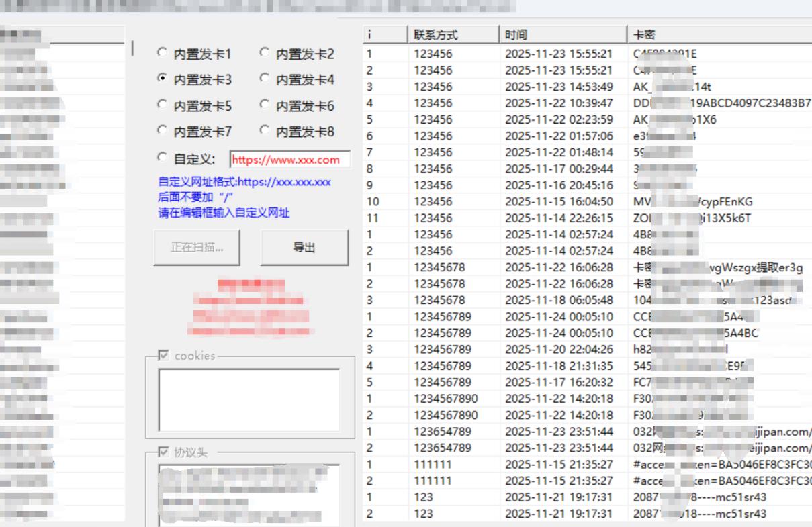Pick the 内置发卡3 radio button
The width and height of the screenshot is (812, 527).
pos(162,79)
